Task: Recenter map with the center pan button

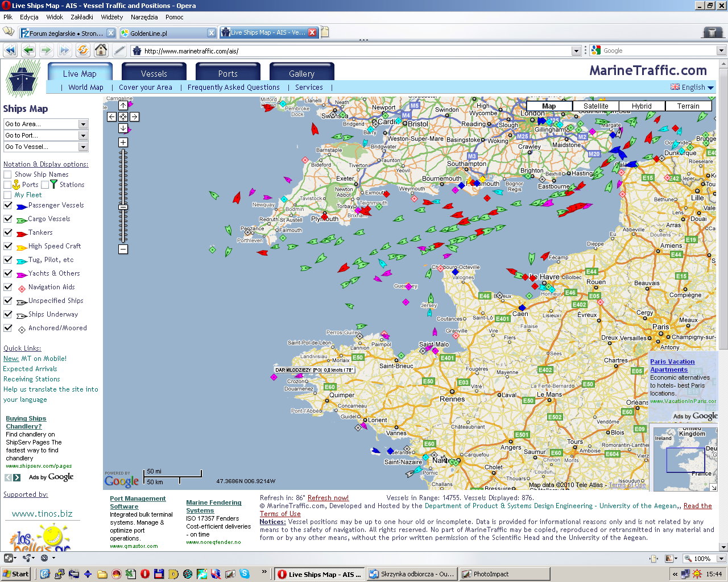Action: [123, 117]
